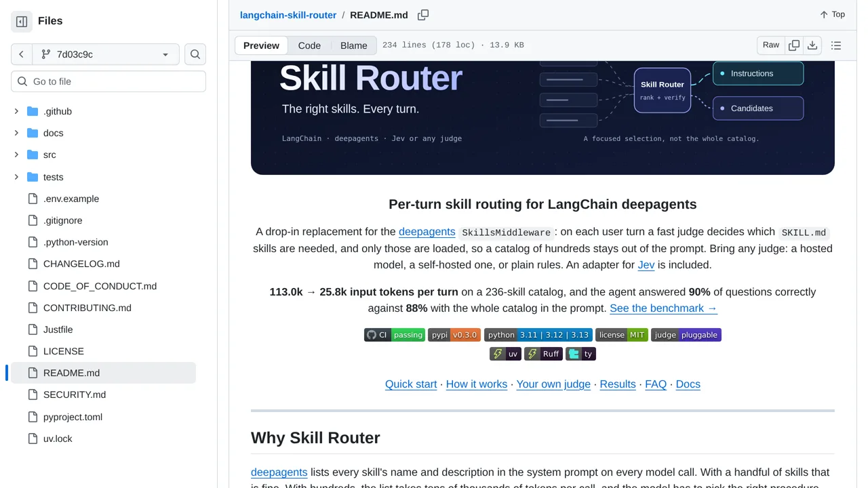Open the FAQ link
The width and height of the screenshot is (868, 488).
tap(656, 384)
